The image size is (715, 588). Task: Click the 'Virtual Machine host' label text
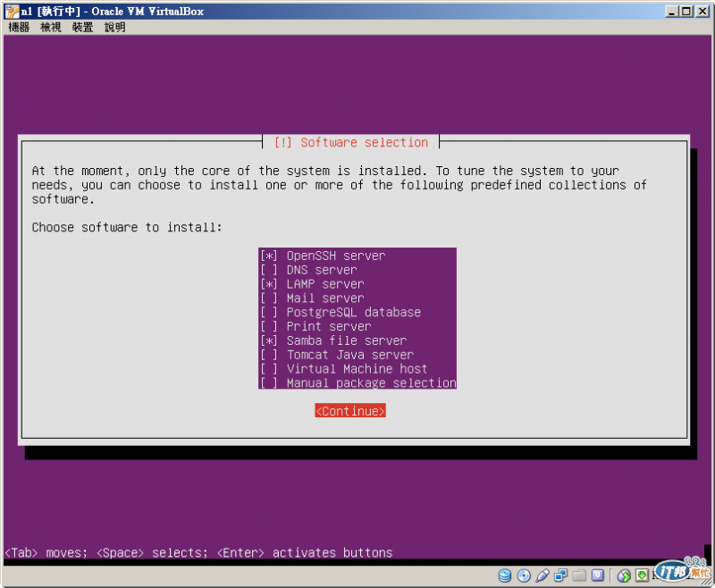coord(357,369)
